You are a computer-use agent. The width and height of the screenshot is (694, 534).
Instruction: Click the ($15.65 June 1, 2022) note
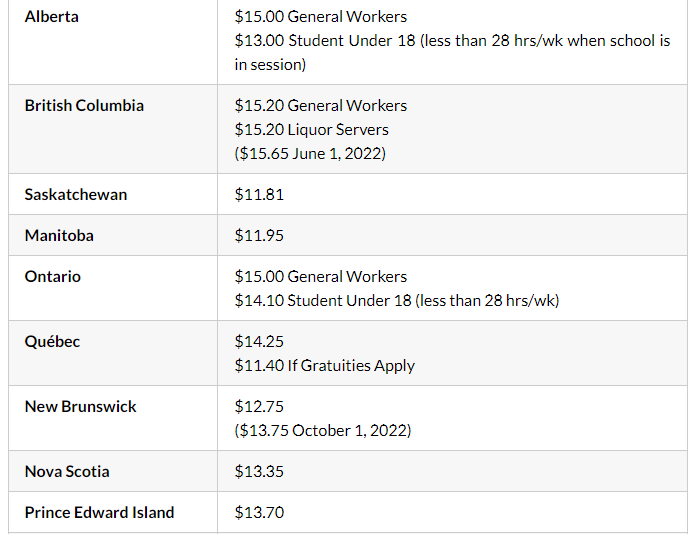click(x=310, y=154)
